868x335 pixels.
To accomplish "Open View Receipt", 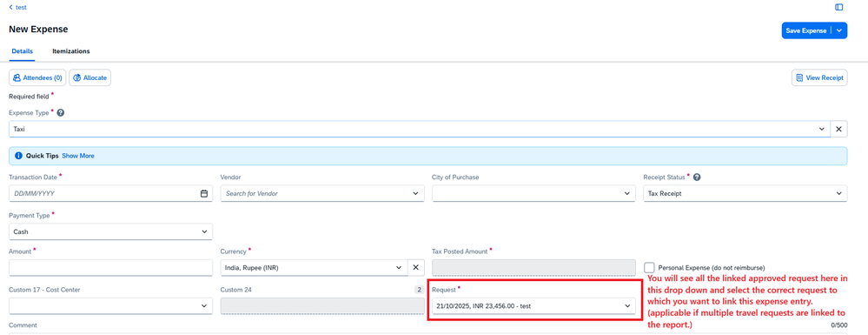I will click(819, 78).
